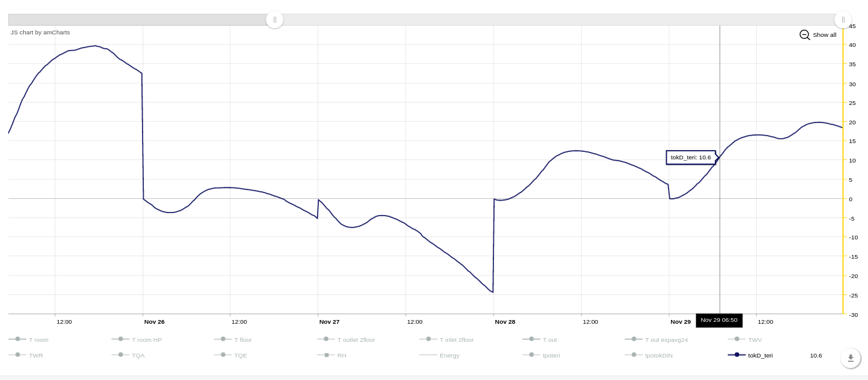
Task: Show the T room HP series
Action: [x=146, y=340]
